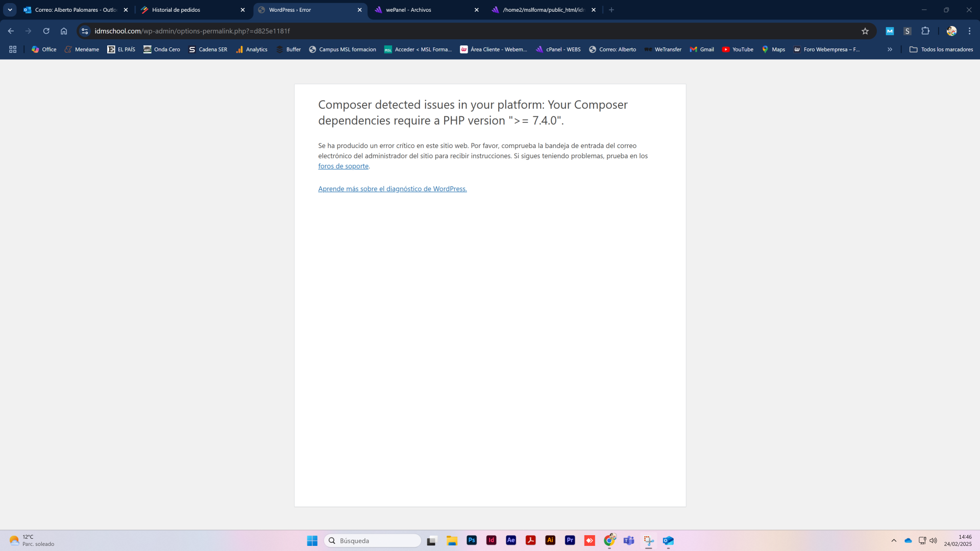
Task: Open the Analytics bookmark
Action: click(252, 49)
